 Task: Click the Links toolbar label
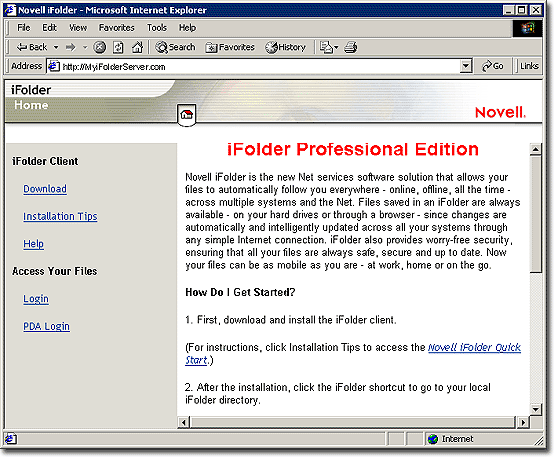pyautogui.click(x=529, y=66)
